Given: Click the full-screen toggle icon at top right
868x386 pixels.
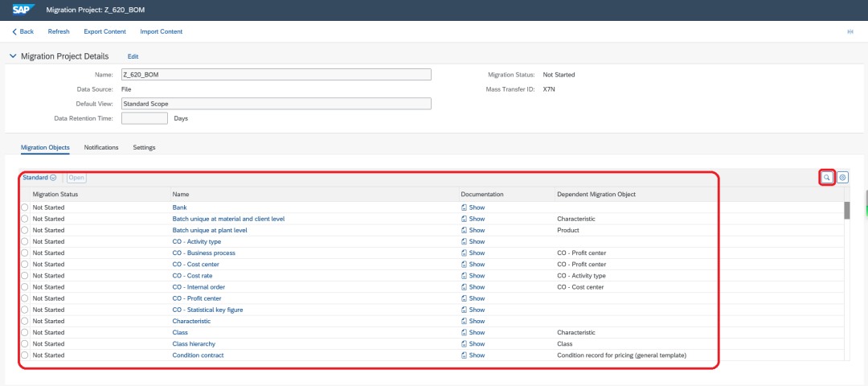Looking at the screenshot, I should pyautogui.click(x=850, y=31).
